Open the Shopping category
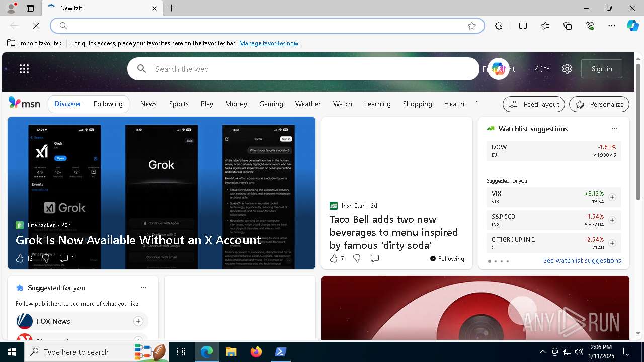Screen dimensions: 644x362 [x=417, y=104]
